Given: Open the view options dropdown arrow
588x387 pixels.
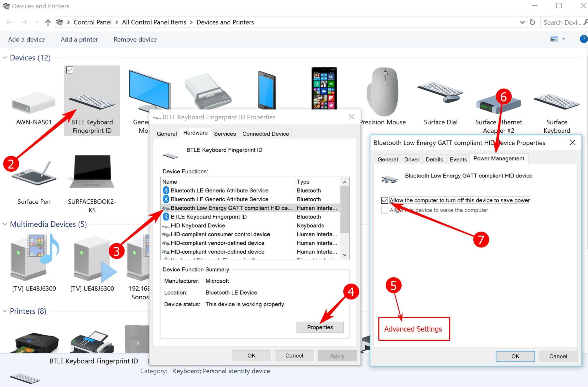Looking at the screenshot, I should (564, 39).
